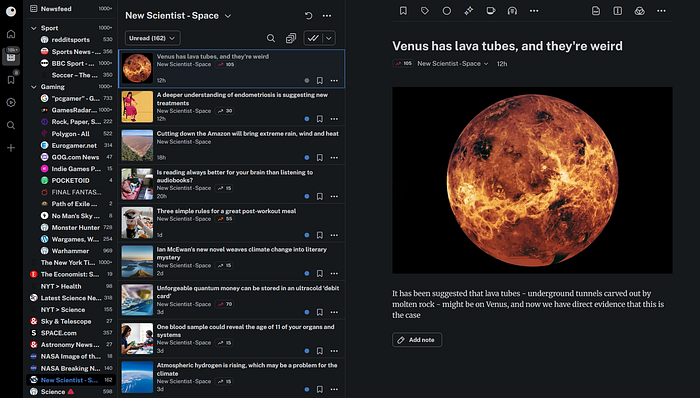Open the play circle icon in sidebar
Image resolution: width=700 pixels, height=398 pixels.
[x=11, y=102]
